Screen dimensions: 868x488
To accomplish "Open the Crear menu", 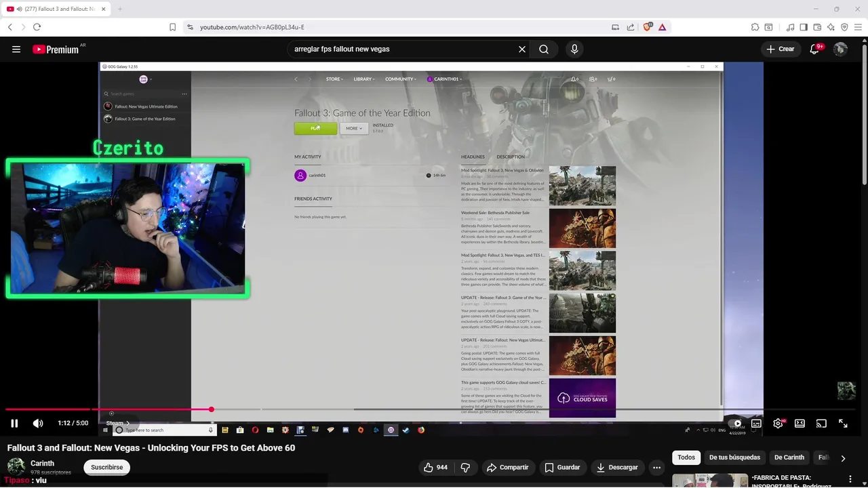I will coord(781,49).
